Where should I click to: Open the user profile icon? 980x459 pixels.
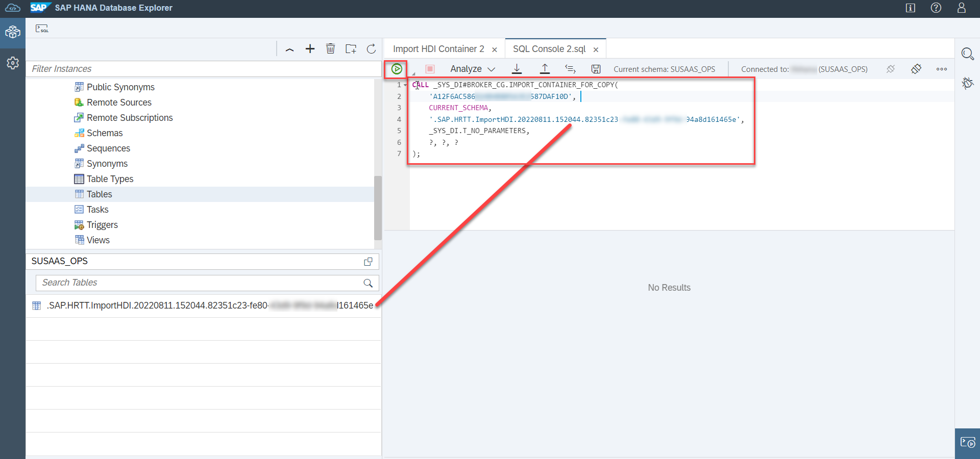962,8
